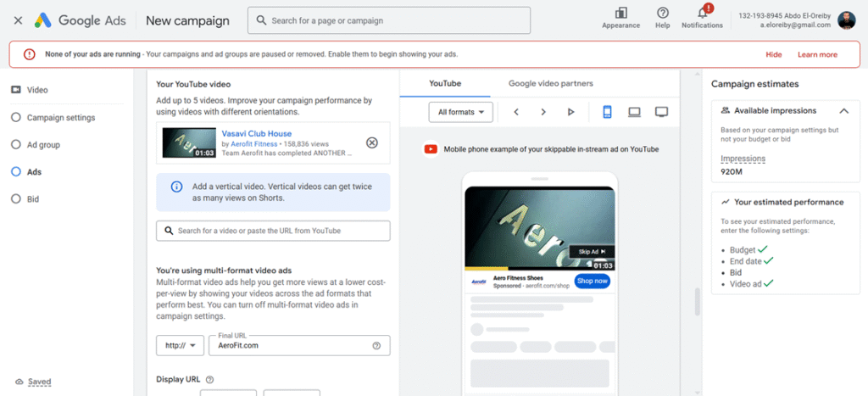Open the Aerofit Fitness channel link

[x=254, y=143]
